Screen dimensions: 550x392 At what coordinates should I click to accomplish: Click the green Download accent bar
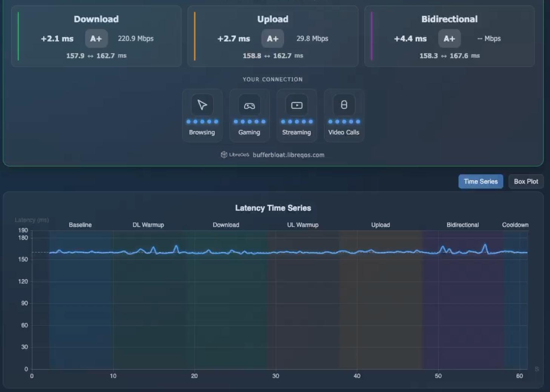[x=18, y=36]
